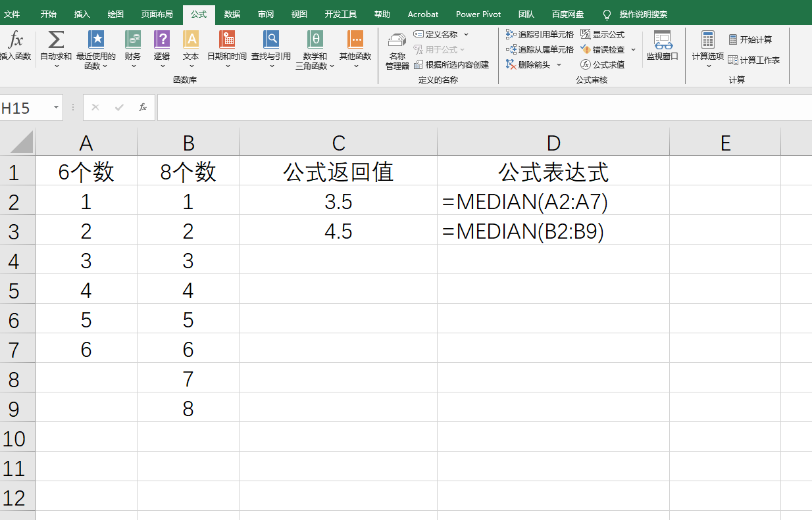Click Create from Selection (根据所选内容创建)

point(451,64)
